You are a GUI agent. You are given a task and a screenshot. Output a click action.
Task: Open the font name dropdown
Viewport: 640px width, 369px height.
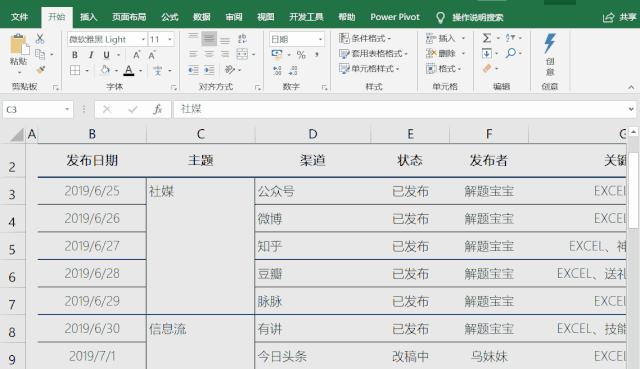[143, 39]
